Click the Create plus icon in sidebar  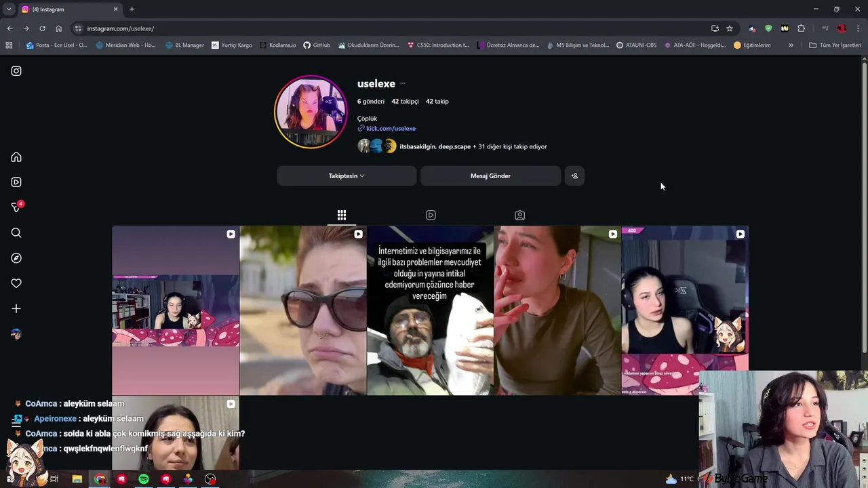point(16,308)
